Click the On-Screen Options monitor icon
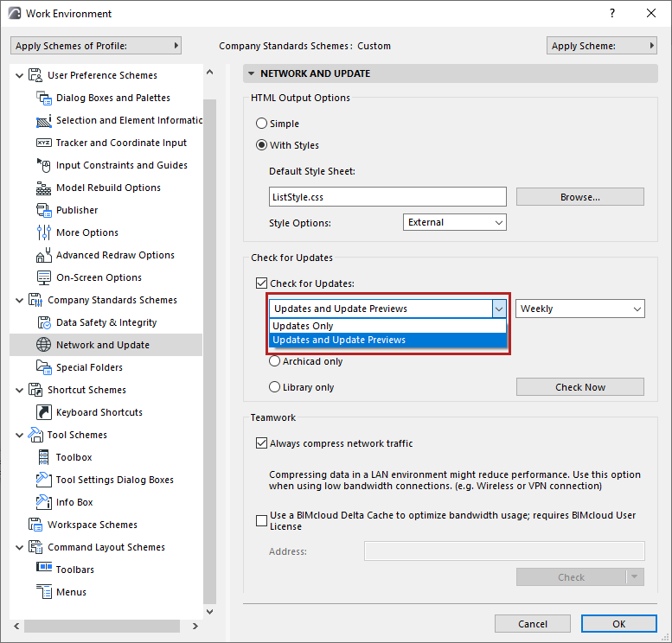This screenshot has width=672, height=643. click(x=44, y=277)
